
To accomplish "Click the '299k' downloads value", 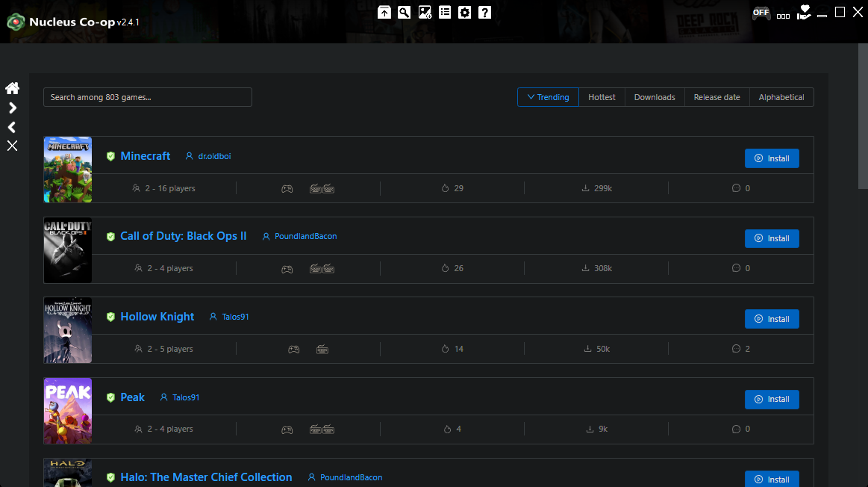I will 603,188.
